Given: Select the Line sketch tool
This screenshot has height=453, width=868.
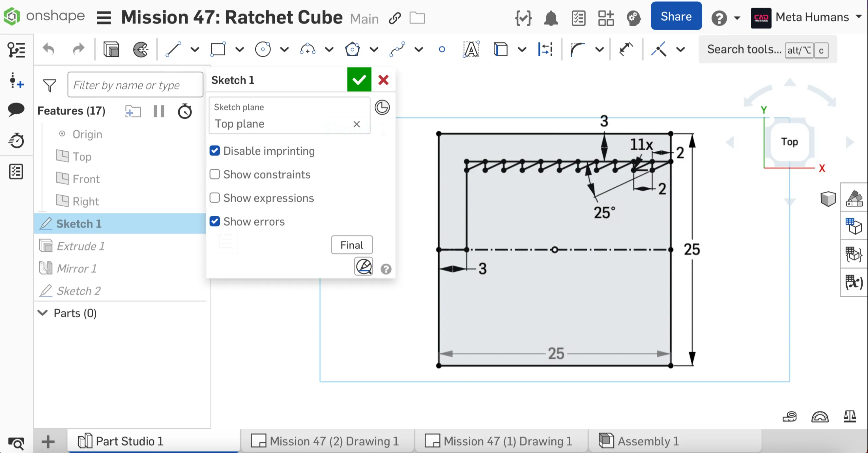Looking at the screenshot, I should [173, 50].
